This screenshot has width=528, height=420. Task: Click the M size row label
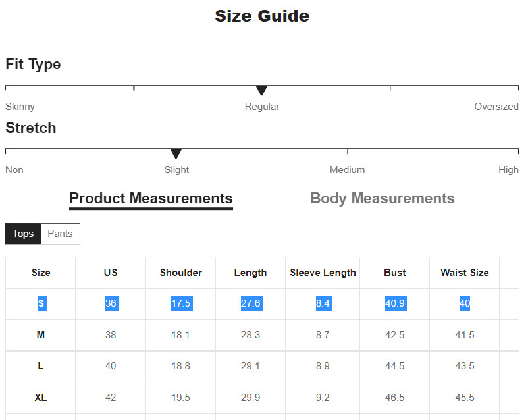[x=41, y=335]
